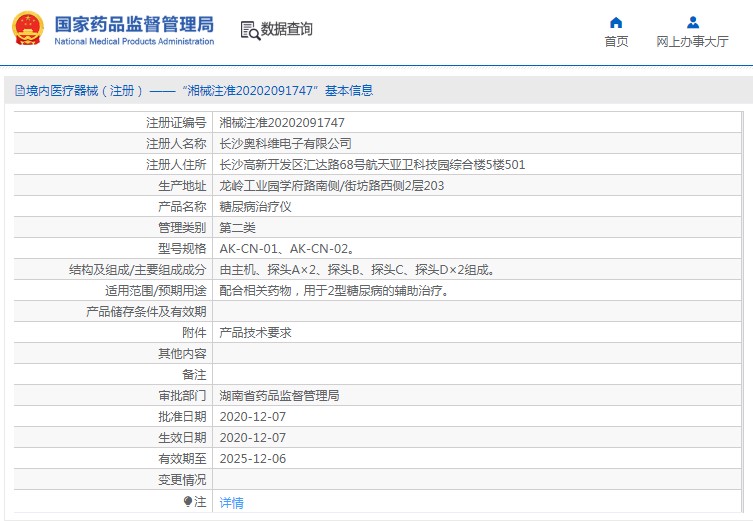This screenshot has width=753, height=521.
Task: Select registration number 湘械注准20202091747 value
Action: 282,123
